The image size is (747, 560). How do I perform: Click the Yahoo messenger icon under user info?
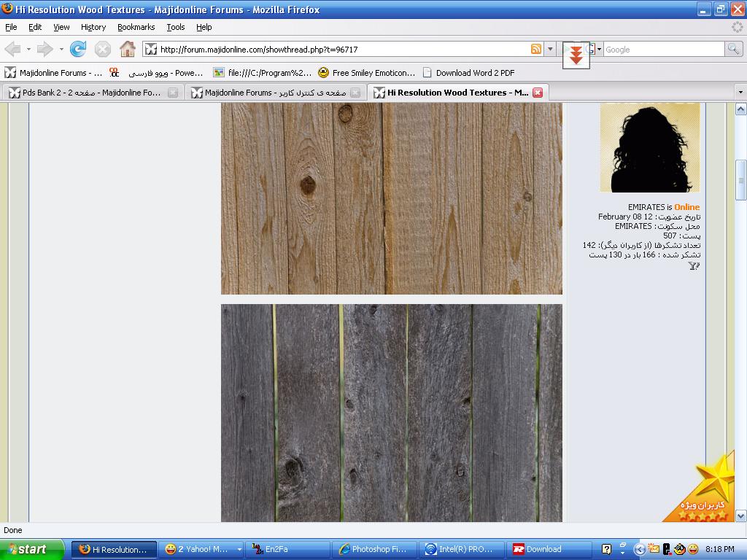pyautogui.click(x=694, y=265)
